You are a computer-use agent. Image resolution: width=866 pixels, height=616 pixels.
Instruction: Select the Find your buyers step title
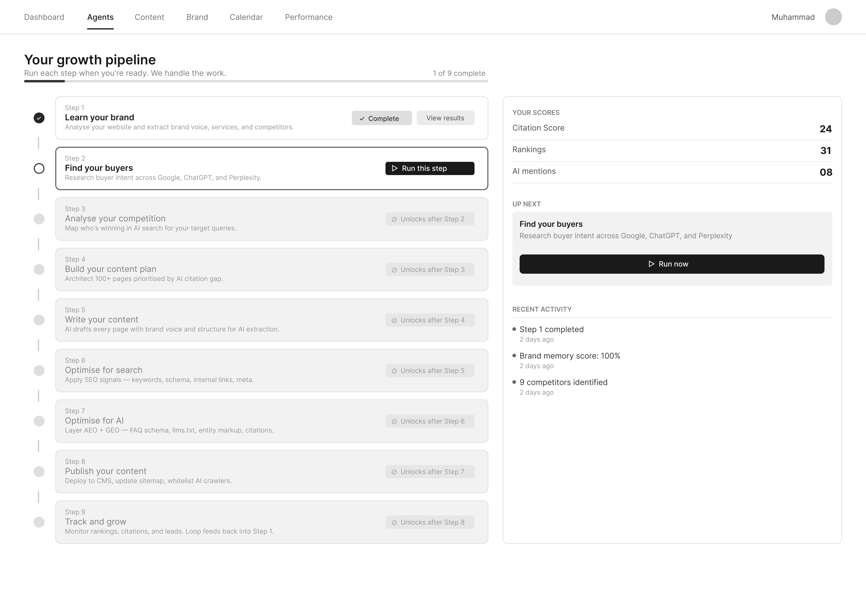[99, 168]
